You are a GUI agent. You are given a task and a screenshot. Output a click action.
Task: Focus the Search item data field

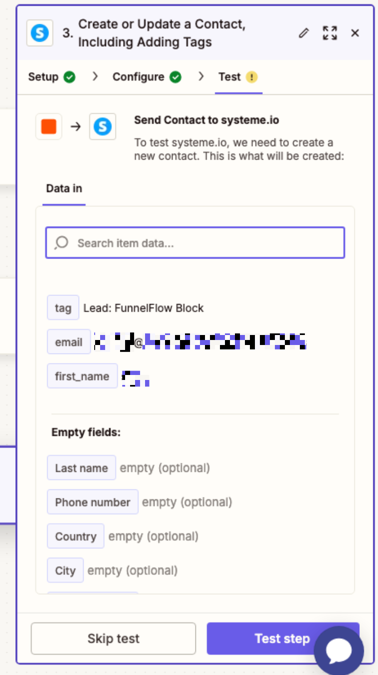195,243
